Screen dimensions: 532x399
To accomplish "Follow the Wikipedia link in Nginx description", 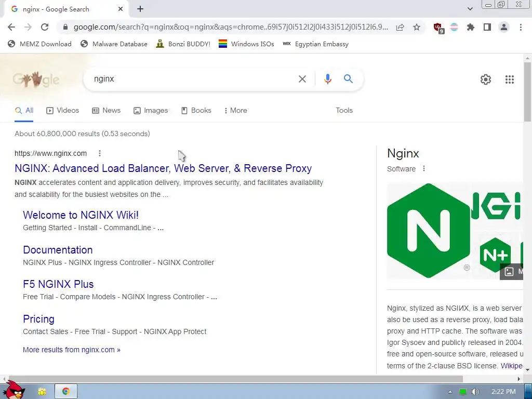I will point(512,366).
